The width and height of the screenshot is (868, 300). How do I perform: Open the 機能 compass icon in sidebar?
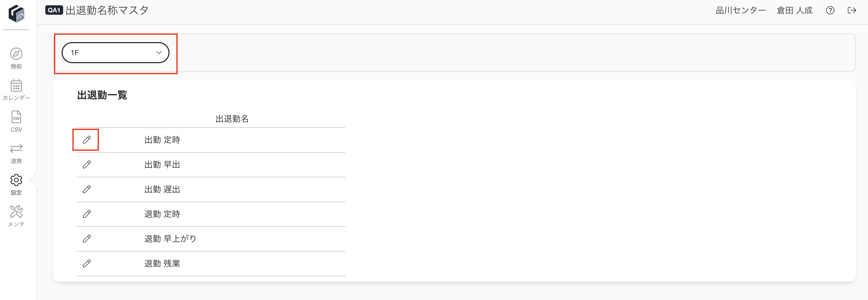click(16, 54)
